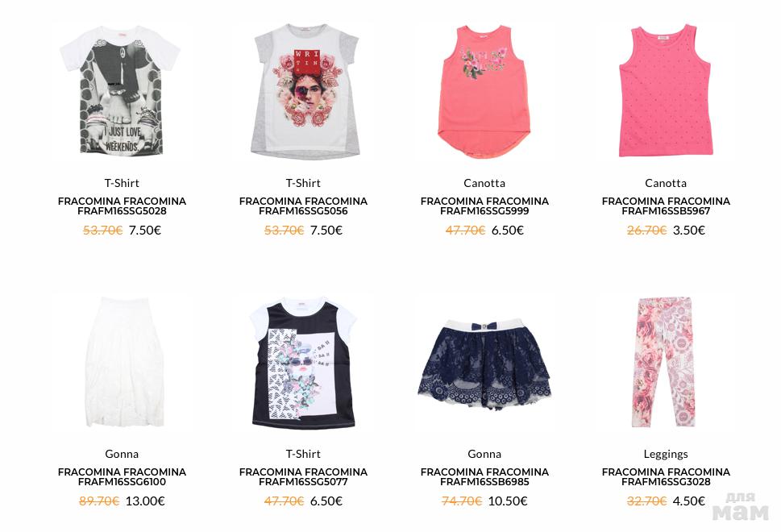Click the 3.50€ price of pink Canotta
The height and width of the screenshot is (532, 781).
(x=689, y=231)
